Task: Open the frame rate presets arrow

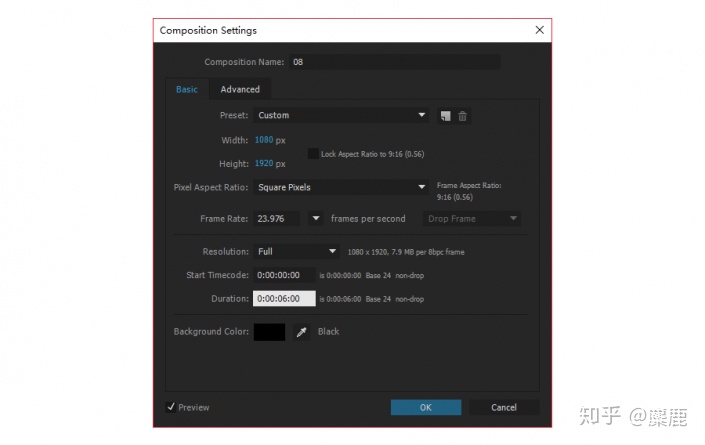Action: click(x=316, y=218)
